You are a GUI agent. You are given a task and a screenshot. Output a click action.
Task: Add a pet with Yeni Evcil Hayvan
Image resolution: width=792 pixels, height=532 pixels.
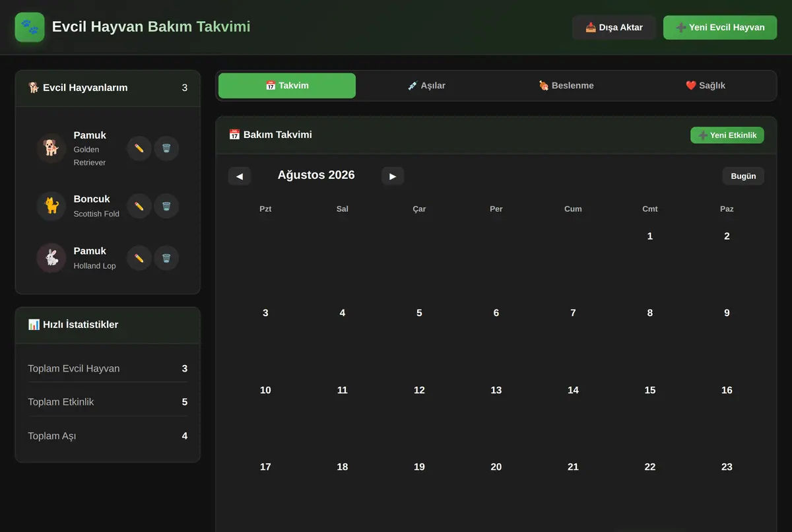coord(720,28)
